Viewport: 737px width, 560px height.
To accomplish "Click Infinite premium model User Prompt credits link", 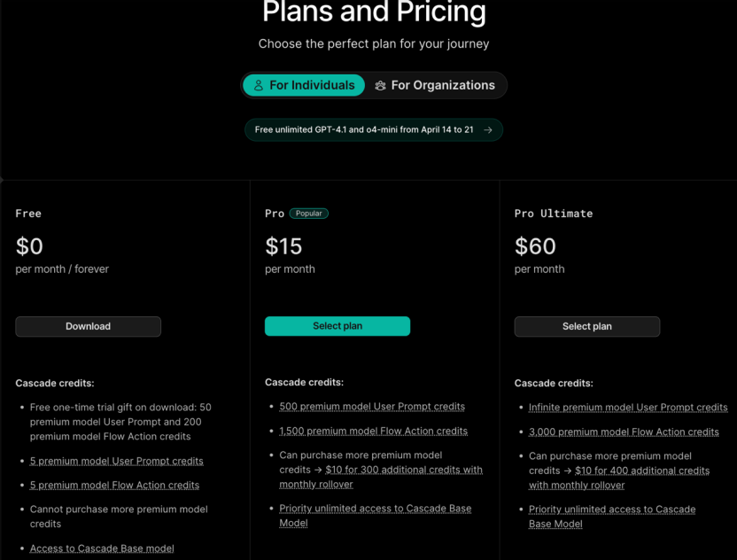I will click(628, 408).
